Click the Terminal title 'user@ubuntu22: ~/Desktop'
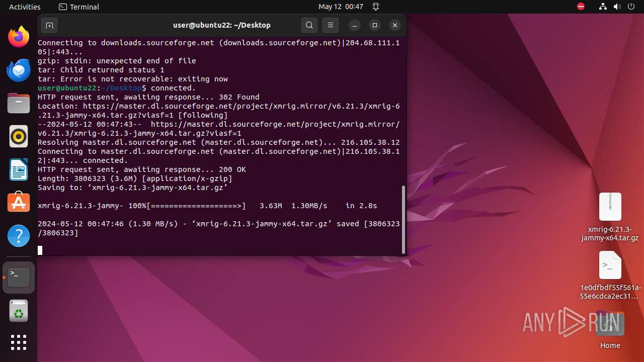The height and width of the screenshot is (362, 644). tap(222, 25)
